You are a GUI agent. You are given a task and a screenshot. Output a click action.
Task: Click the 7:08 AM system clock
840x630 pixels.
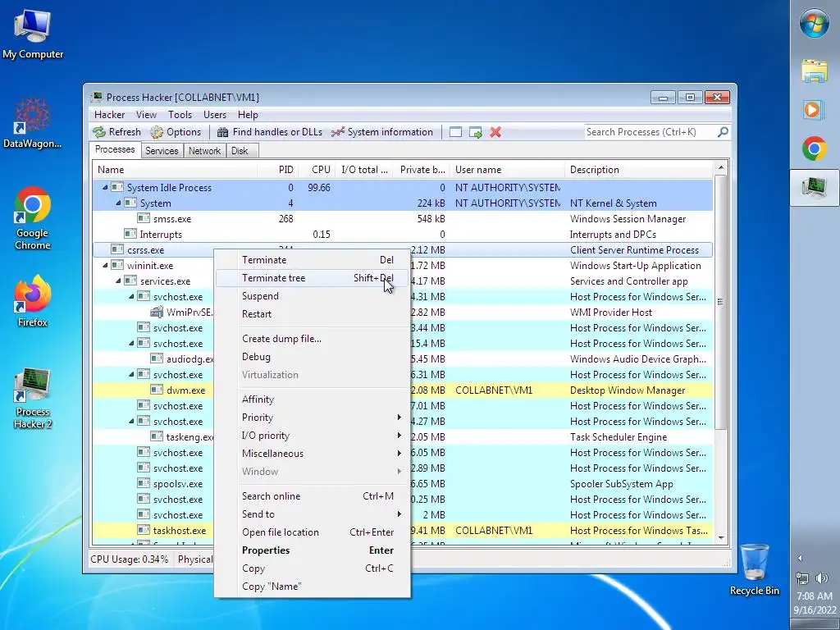815,596
